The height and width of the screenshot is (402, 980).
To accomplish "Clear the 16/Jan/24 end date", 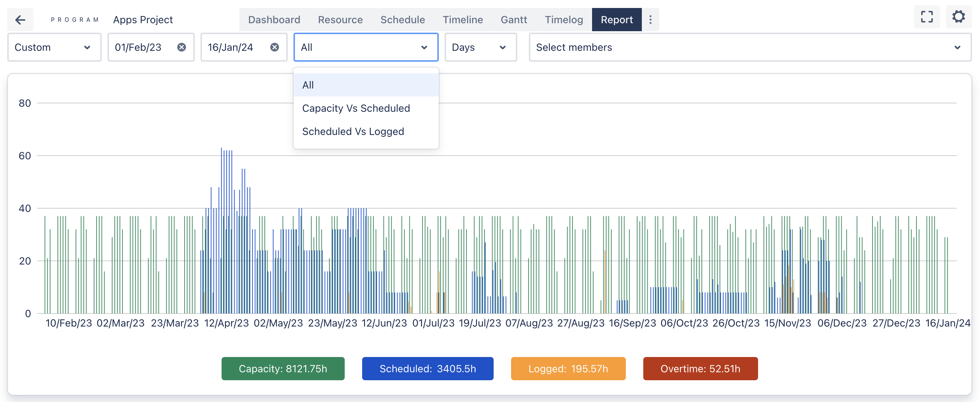I will pos(274,47).
